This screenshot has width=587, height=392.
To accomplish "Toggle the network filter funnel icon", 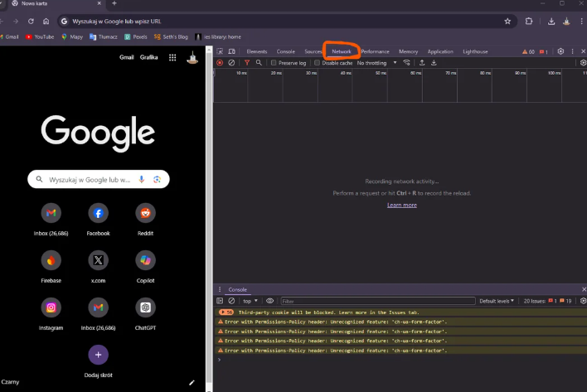I will point(247,62).
